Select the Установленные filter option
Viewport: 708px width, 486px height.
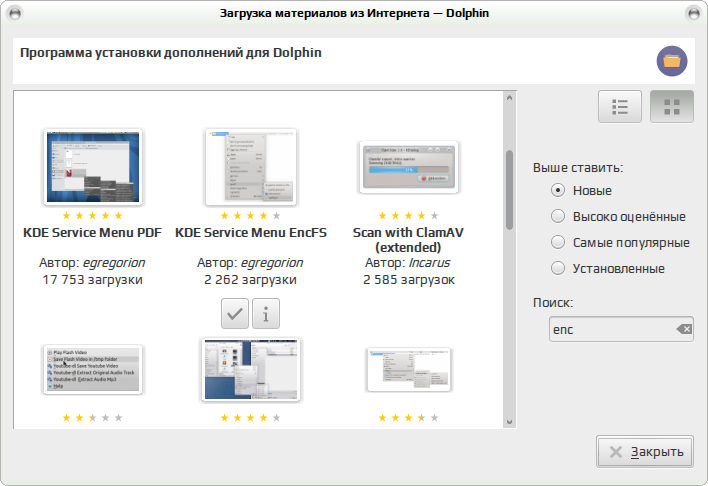tap(608, 269)
